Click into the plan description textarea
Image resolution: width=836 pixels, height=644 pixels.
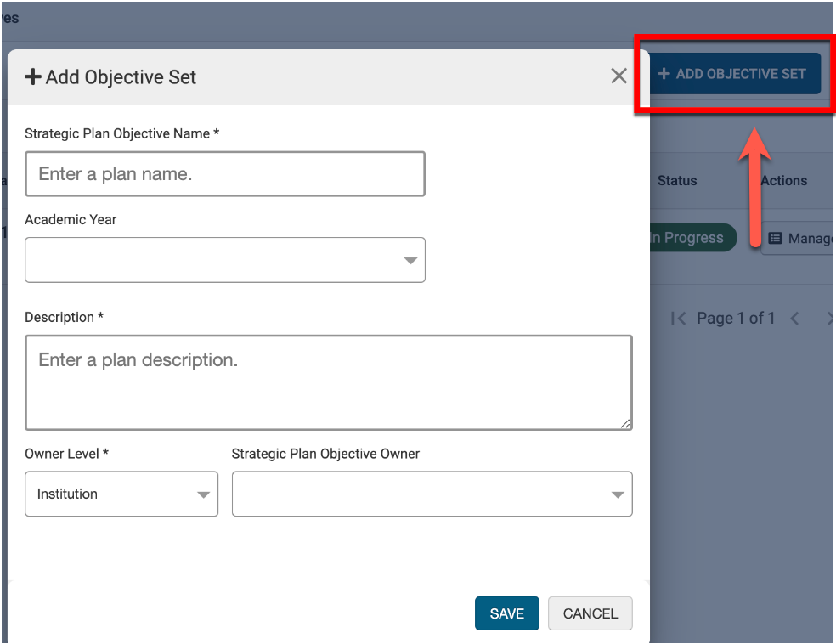(x=328, y=382)
